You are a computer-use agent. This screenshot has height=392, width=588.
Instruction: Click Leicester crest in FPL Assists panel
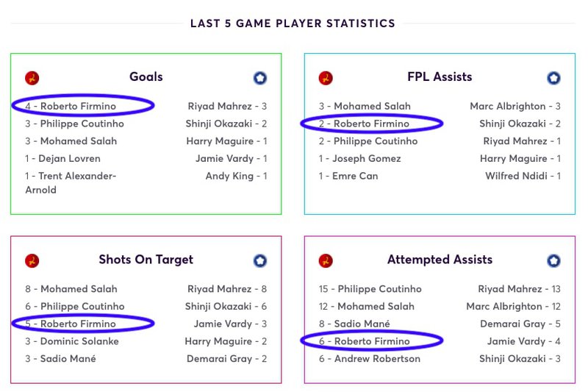click(x=553, y=78)
